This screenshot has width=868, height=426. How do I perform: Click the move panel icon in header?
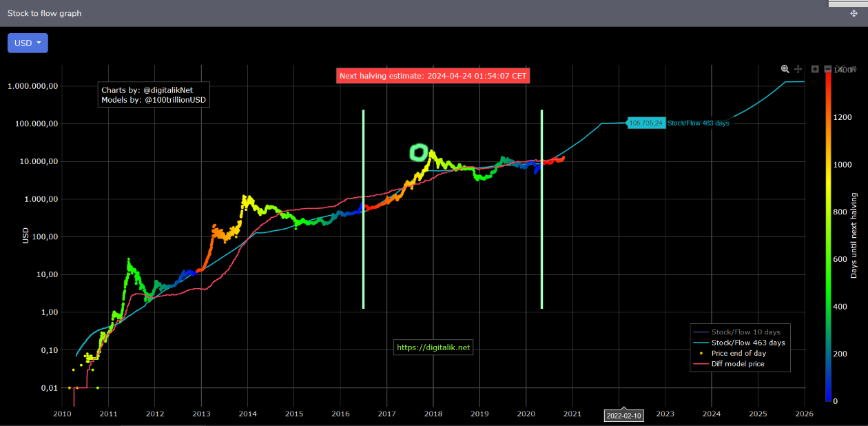pos(854,13)
